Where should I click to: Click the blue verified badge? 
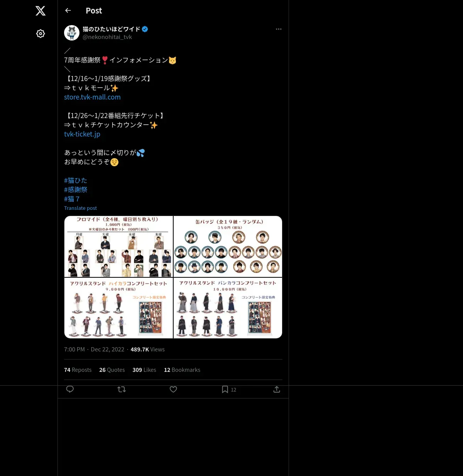[x=145, y=29]
